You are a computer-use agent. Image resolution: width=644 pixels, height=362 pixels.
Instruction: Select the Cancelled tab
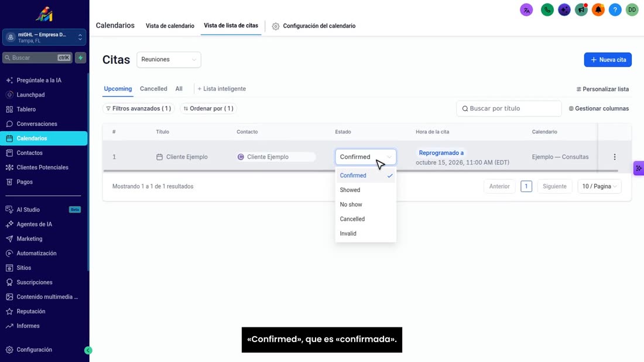point(153,89)
